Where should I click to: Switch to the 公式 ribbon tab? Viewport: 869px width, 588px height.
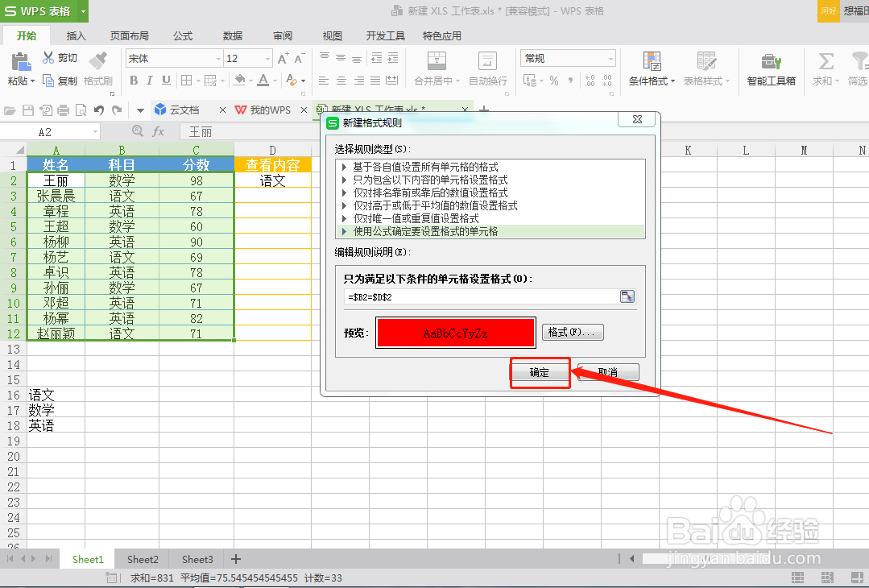point(182,36)
